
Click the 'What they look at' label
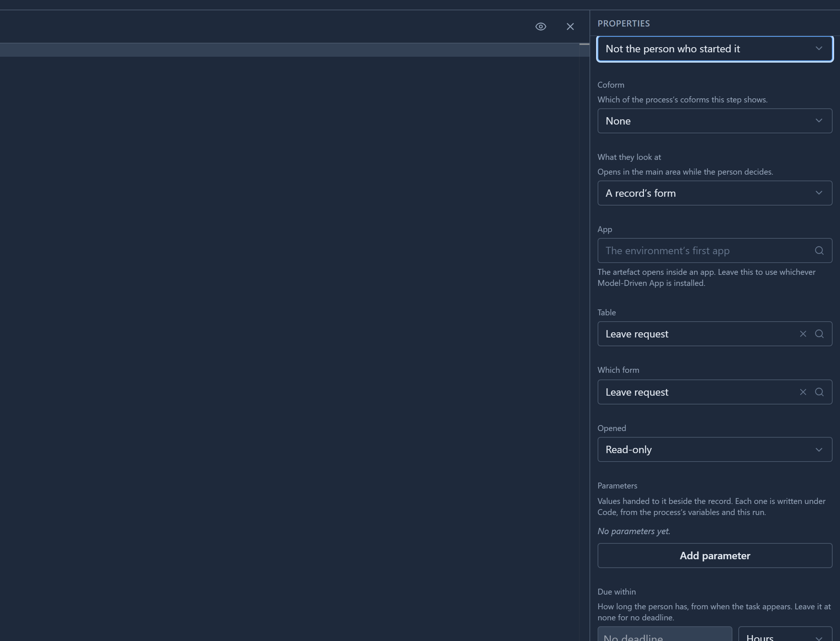pos(629,157)
